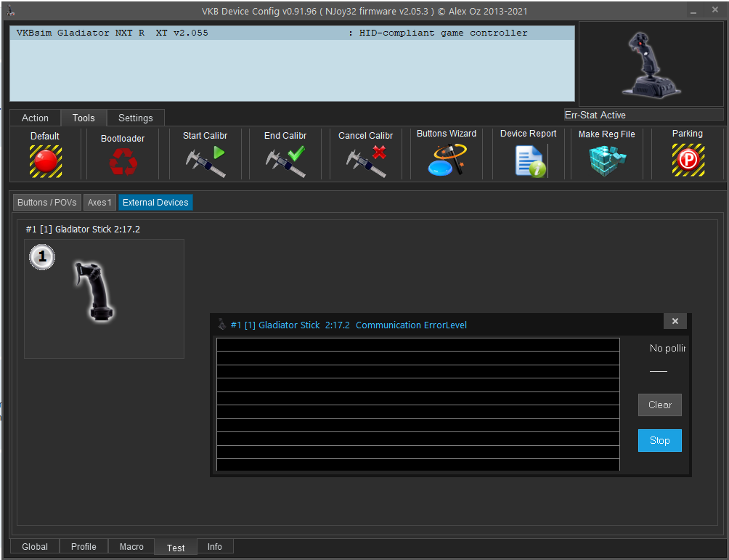Abort calibration with the Cancel Calibr icon

(367, 161)
